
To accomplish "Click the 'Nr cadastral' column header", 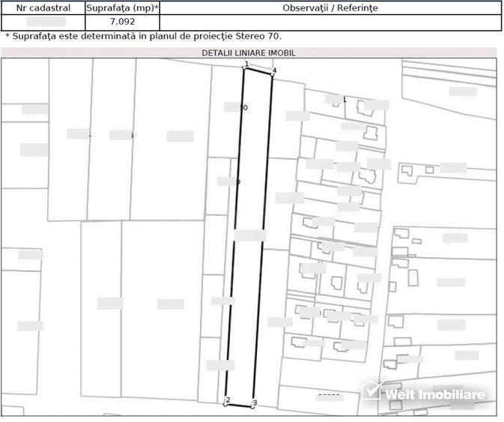I will pyautogui.click(x=43, y=8).
